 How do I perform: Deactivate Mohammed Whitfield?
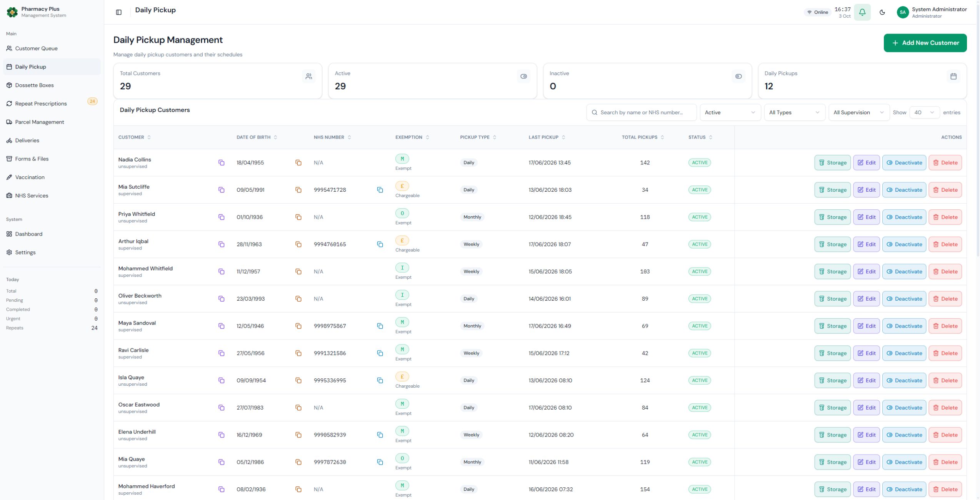point(904,272)
